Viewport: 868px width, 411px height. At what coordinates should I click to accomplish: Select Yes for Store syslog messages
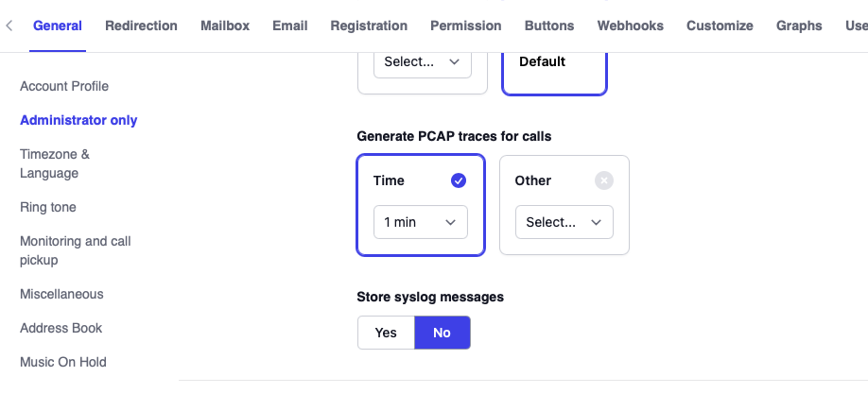pyautogui.click(x=386, y=333)
